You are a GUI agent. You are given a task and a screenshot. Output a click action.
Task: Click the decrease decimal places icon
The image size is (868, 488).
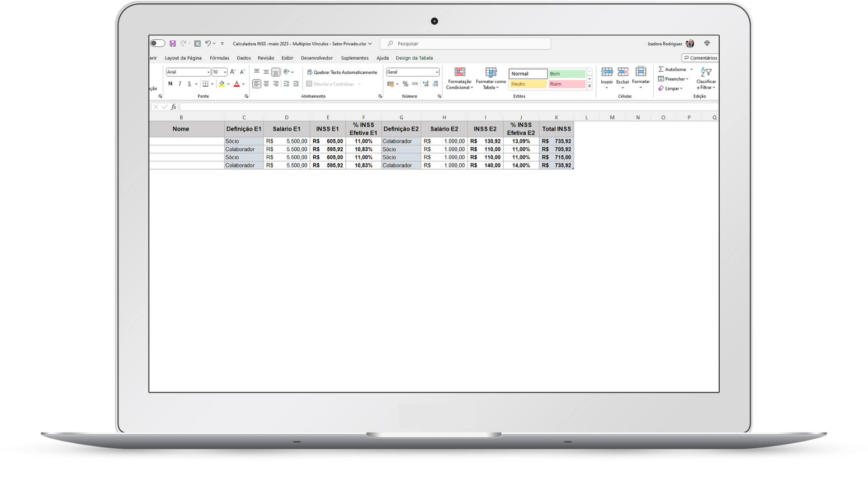coord(435,84)
